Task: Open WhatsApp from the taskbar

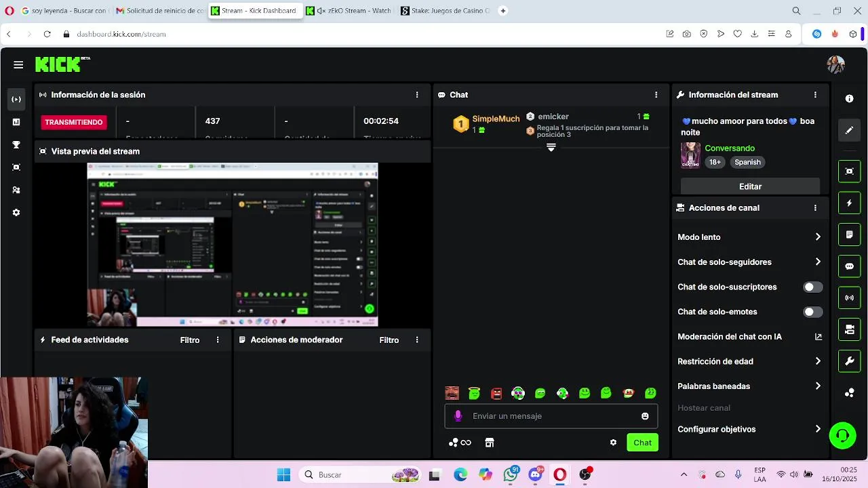Action: pyautogui.click(x=511, y=474)
